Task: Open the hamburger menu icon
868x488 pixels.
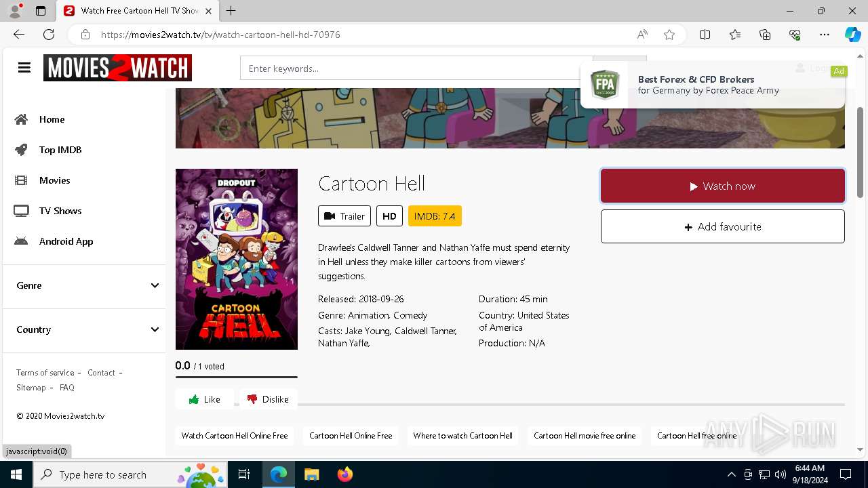Action: tap(24, 68)
